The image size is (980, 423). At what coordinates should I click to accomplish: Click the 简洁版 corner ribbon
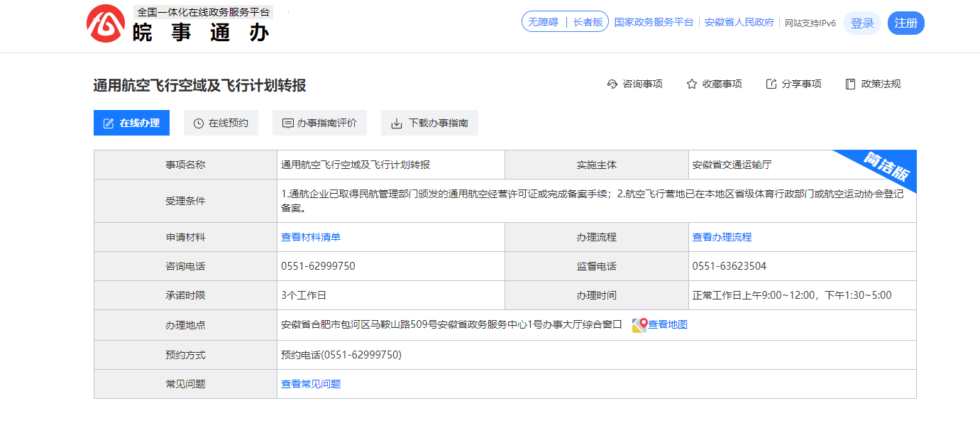pos(887,167)
